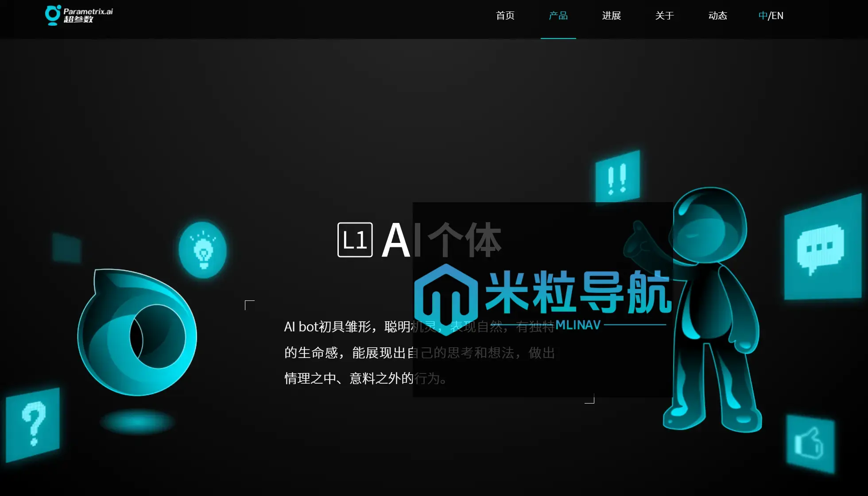
Task: Open the 产品 navigation section
Action: (x=558, y=15)
